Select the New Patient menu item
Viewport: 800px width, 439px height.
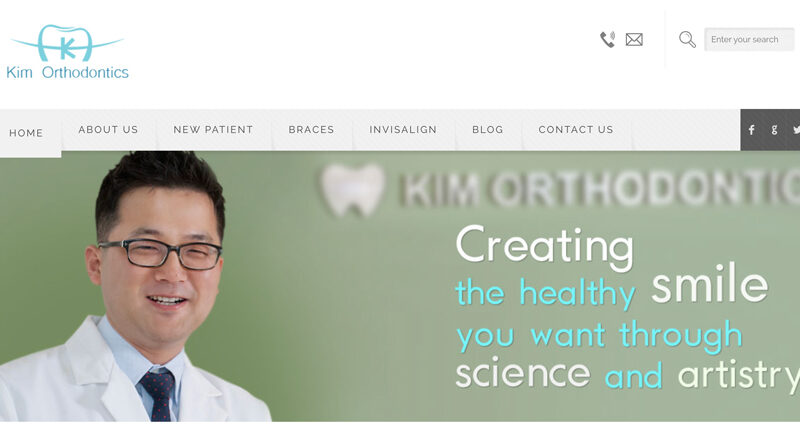point(213,130)
